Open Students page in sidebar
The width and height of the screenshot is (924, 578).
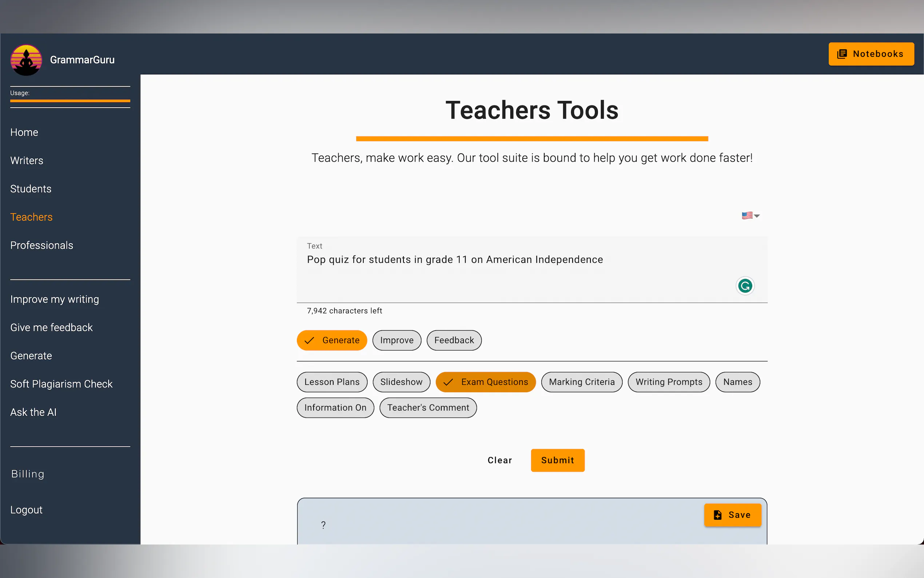(x=31, y=189)
